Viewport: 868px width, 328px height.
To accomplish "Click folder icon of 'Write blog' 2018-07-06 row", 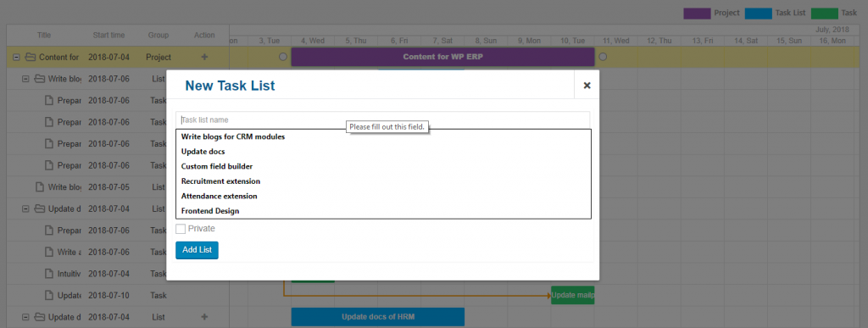I will click(39, 79).
